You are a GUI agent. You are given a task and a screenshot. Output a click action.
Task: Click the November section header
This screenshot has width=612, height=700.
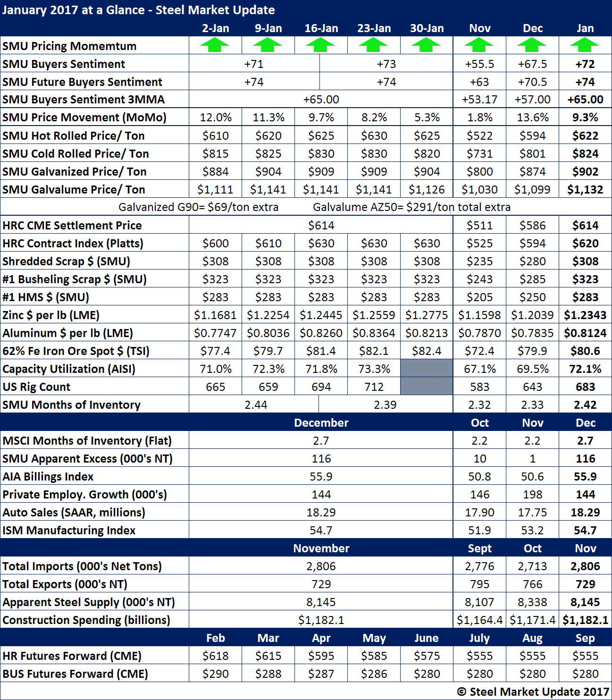tap(321, 548)
